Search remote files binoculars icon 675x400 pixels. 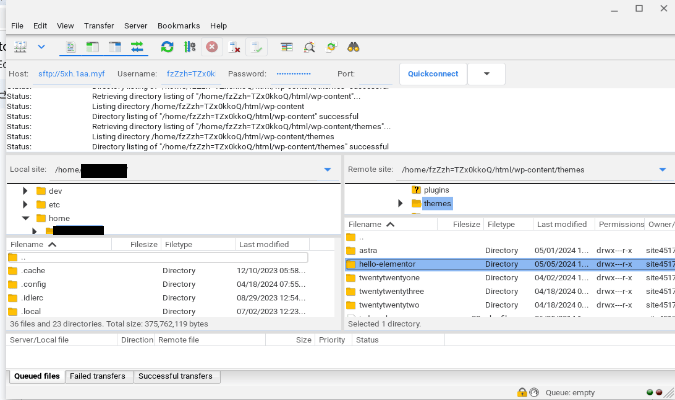pyautogui.click(x=353, y=47)
